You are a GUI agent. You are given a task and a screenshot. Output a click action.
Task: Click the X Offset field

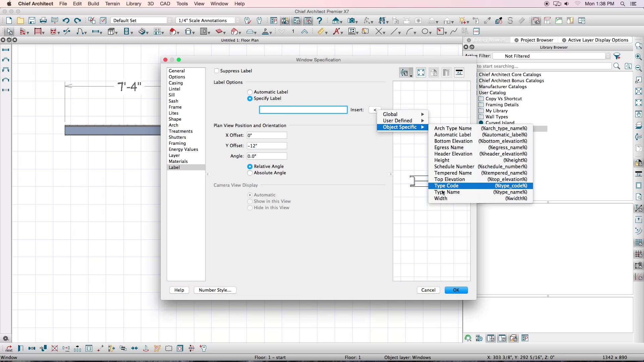[267, 135]
